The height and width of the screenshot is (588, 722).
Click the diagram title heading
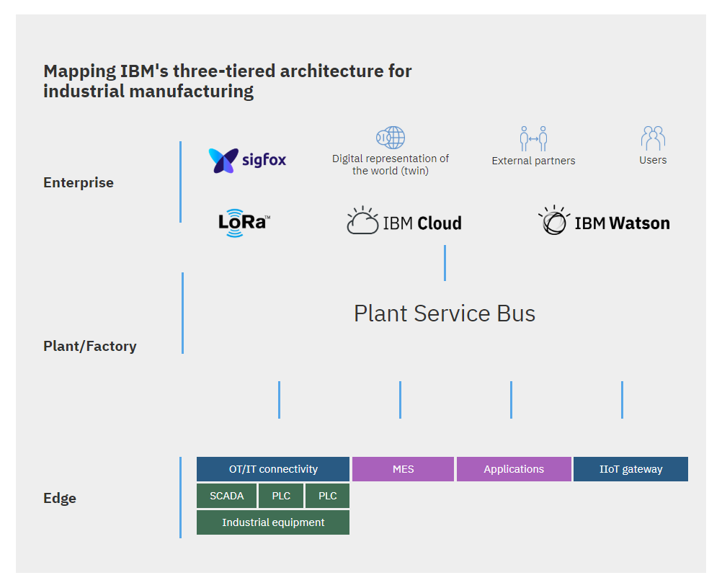[x=228, y=81]
